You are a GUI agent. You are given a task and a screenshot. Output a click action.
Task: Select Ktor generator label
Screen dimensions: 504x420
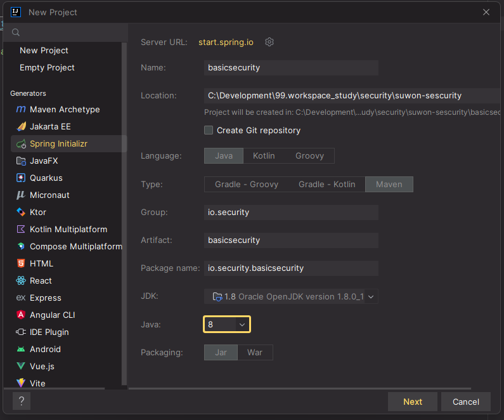(x=38, y=213)
